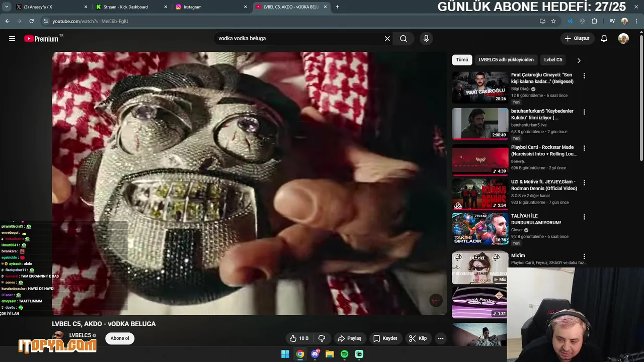
Task: Open the Bilgi Otağı channel name
Action: [520, 89]
